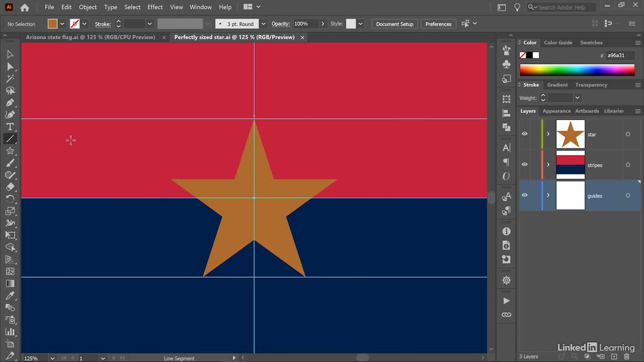Viewport: 644px width, 362px height.
Task: Click target circle for star layer
Action: pyautogui.click(x=628, y=134)
